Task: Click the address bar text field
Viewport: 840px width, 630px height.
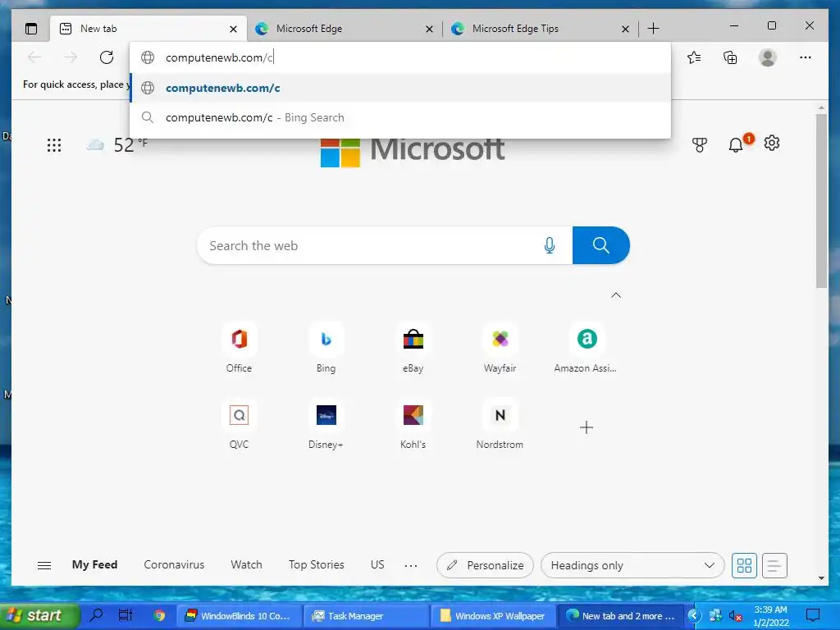Action: (x=400, y=57)
